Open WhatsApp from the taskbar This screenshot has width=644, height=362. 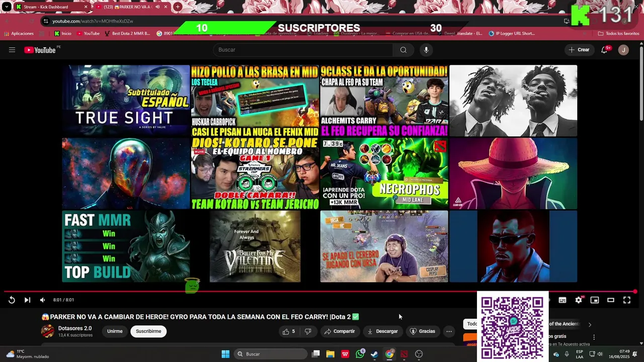pos(360,354)
